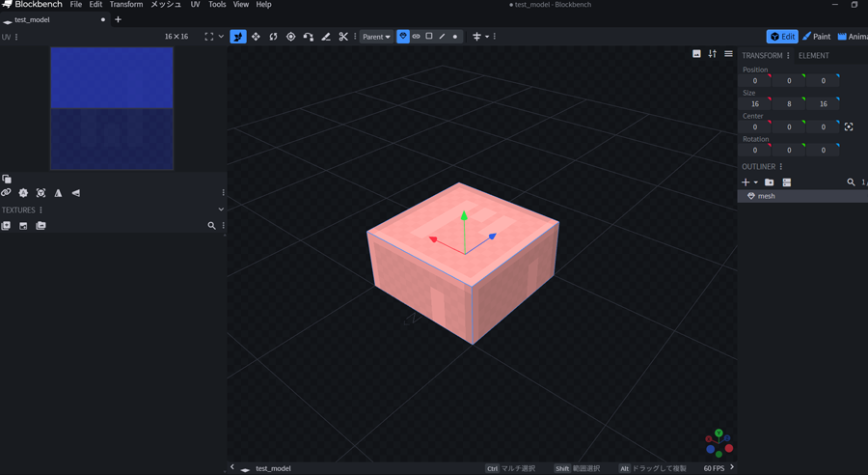Viewport: 868px width, 475px height.
Task: Activate the Knife (scissors) tool
Action: [342, 37]
